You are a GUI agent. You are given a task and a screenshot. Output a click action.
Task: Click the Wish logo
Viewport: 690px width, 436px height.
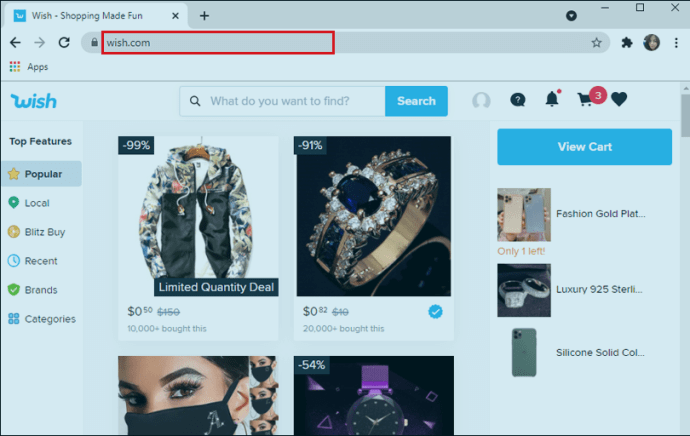click(x=34, y=101)
